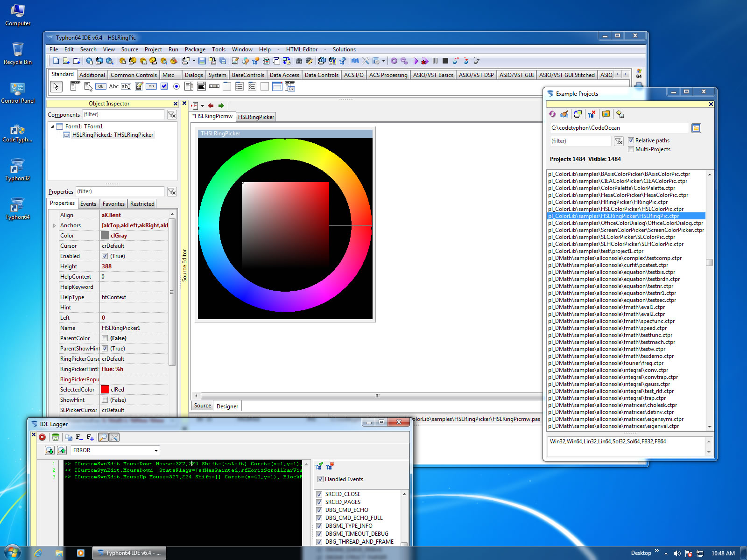Click the magnifier search icon in IDE Logger toolbar
Screen dimensions: 747x560
tap(103, 437)
